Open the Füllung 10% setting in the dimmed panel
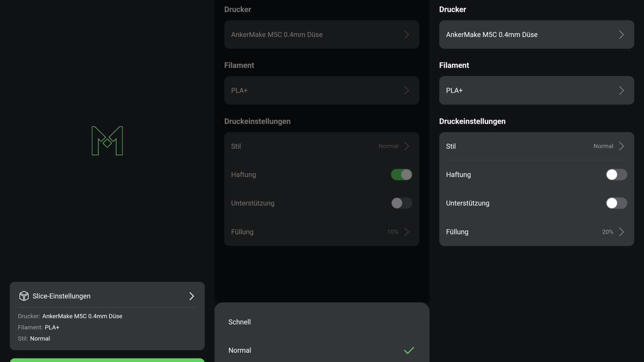This screenshot has width=644, height=362. (x=321, y=232)
